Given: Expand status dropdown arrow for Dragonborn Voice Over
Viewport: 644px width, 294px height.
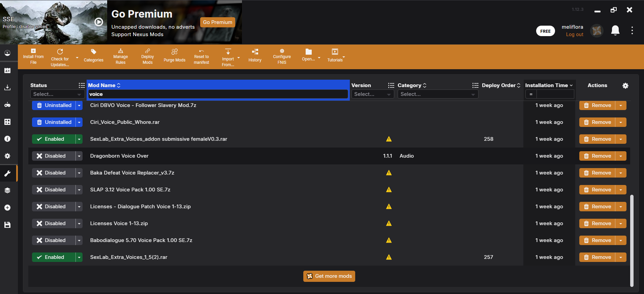Looking at the screenshot, I should pyautogui.click(x=79, y=156).
